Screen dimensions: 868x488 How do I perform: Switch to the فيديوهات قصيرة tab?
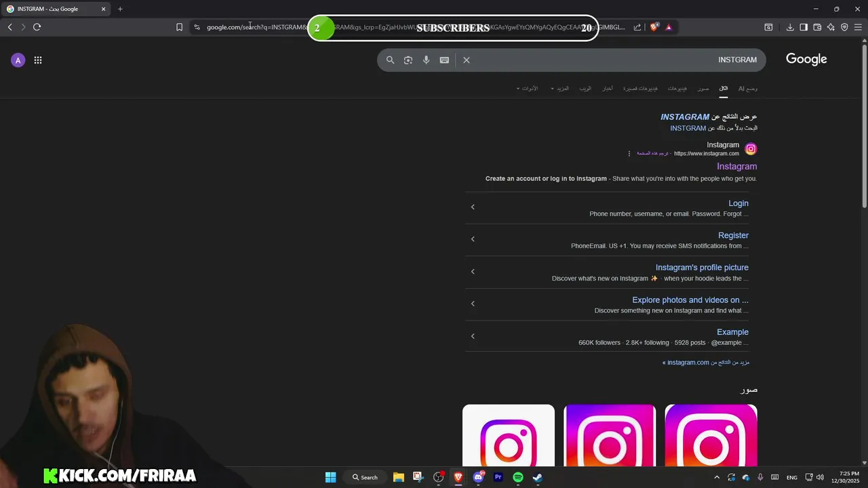tap(640, 88)
